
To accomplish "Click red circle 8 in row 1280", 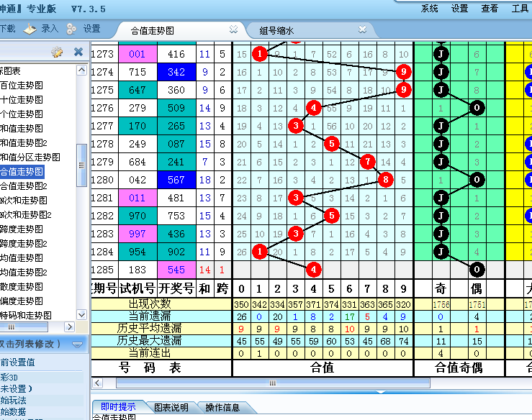I will 385,180.
